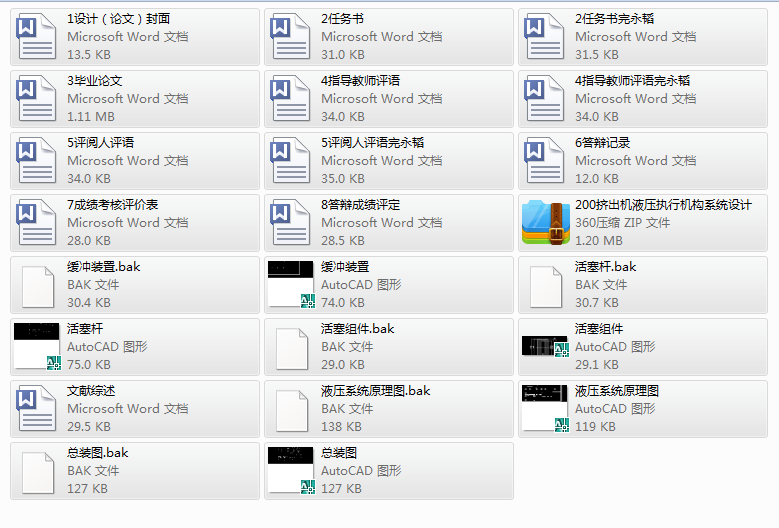Click the Word icon of 3毕业论文

pyautogui.click(x=36, y=99)
